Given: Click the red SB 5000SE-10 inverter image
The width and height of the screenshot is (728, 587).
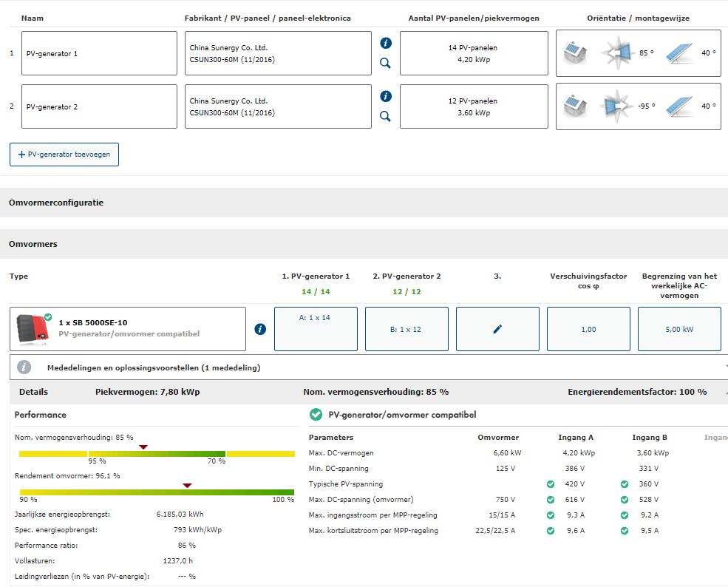Looking at the screenshot, I should tap(33, 329).
